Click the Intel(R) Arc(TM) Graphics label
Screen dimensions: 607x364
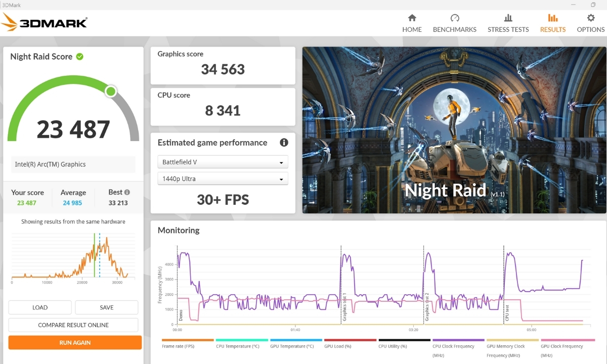(x=50, y=164)
